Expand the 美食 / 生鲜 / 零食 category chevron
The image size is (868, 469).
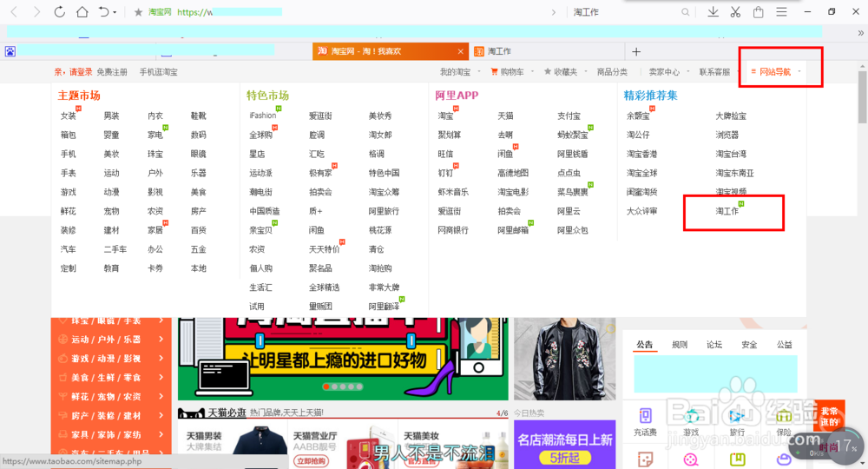pyautogui.click(x=161, y=377)
